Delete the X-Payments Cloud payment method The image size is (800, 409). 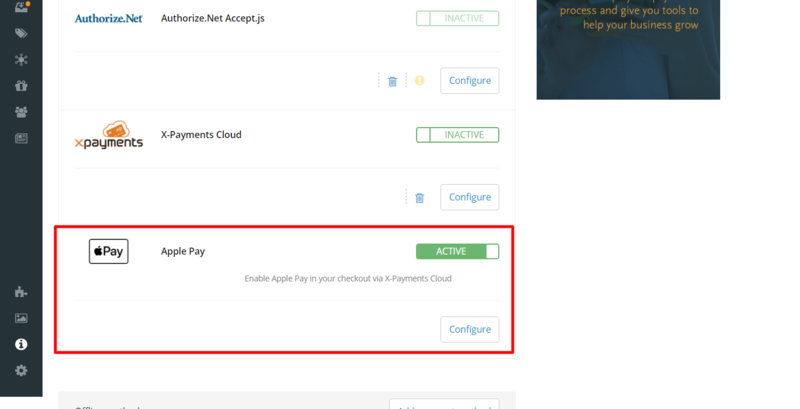pyautogui.click(x=419, y=198)
